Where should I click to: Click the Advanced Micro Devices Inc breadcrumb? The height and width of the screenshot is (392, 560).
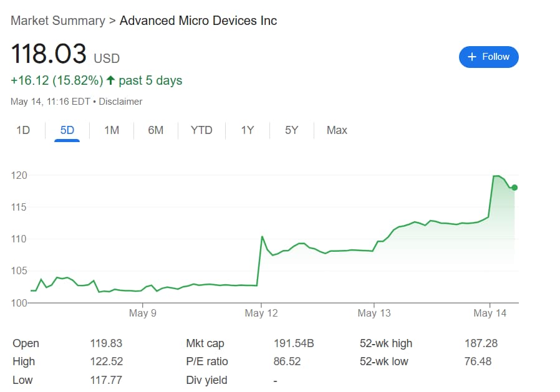(197, 21)
